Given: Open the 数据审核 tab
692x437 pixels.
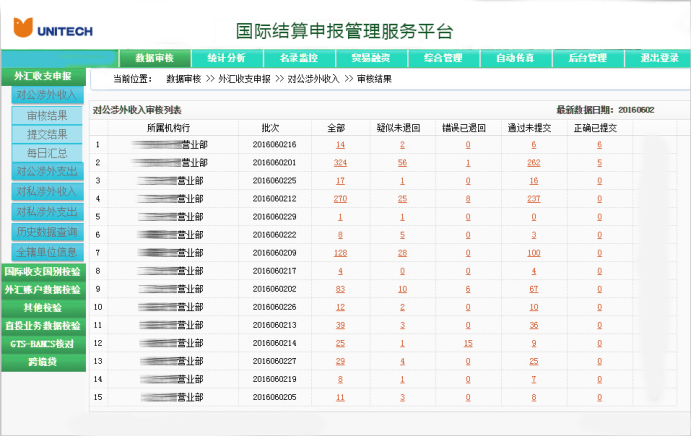Looking at the screenshot, I should tap(154, 58).
